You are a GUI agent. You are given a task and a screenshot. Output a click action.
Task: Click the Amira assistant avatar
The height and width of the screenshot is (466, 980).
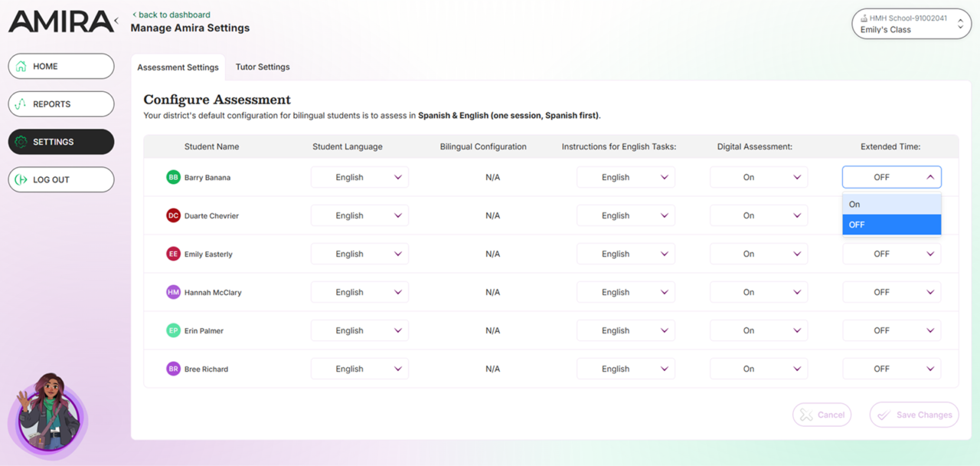pos(47,418)
